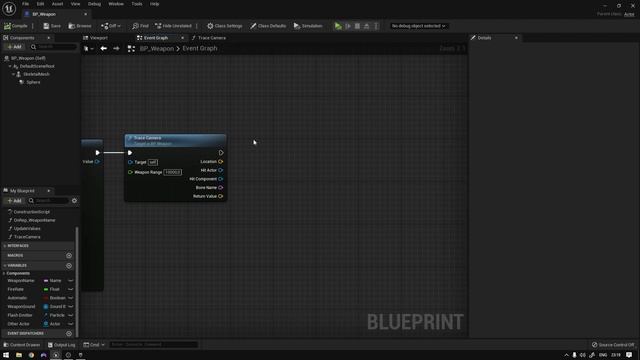Open the Asset menu
This screenshot has width=640, height=360.
[57, 4]
